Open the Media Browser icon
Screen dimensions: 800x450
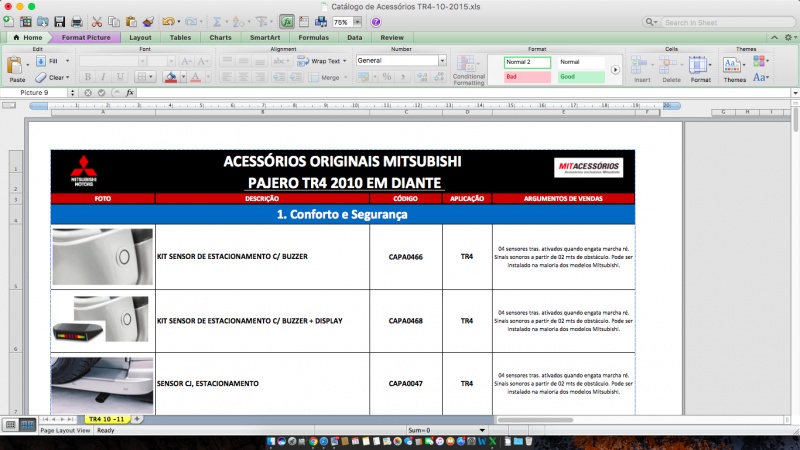pyautogui.click(x=321, y=22)
